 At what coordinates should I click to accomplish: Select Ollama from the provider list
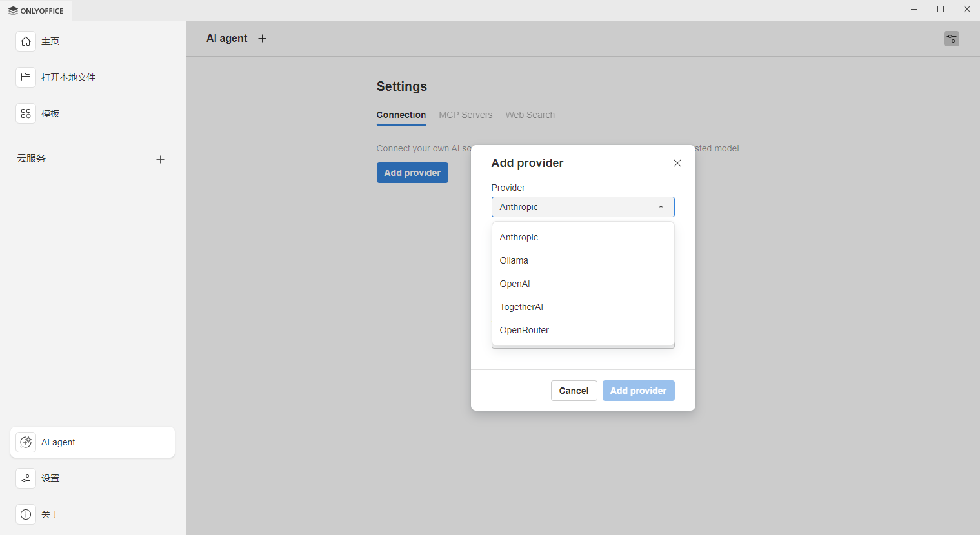pos(514,260)
